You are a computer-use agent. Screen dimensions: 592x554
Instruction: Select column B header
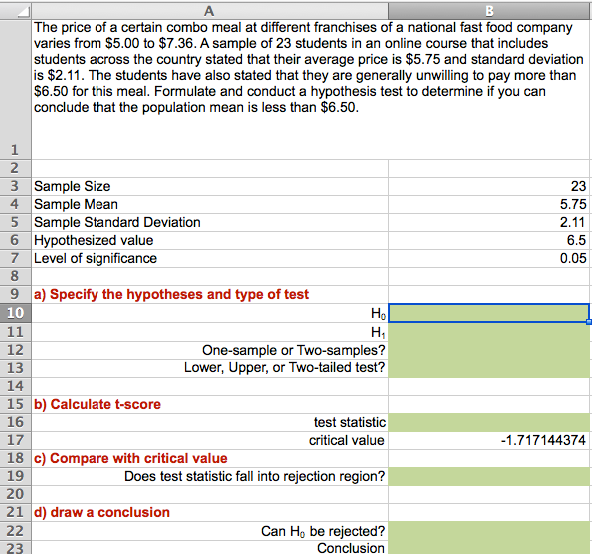[x=490, y=11]
